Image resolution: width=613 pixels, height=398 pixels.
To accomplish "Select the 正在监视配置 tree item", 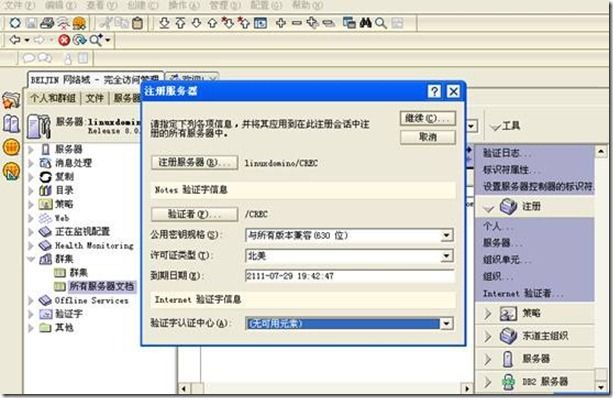I will point(82,231).
